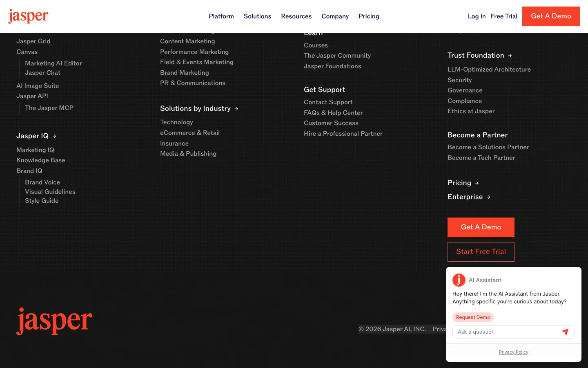This screenshot has width=588, height=368.
Task: Open Ethics at Jasper link
Action: click(x=471, y=111)
